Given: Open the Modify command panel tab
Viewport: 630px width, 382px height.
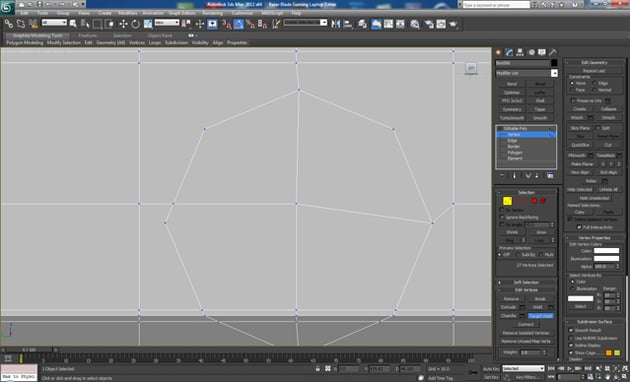Looking at the screenshot, I should pyautogui.click(x=509, y=52).
